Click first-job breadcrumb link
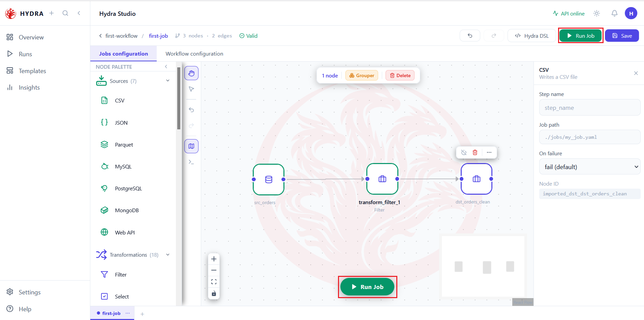The width and height of the screenshot is (644, 320). coord(158,36)
